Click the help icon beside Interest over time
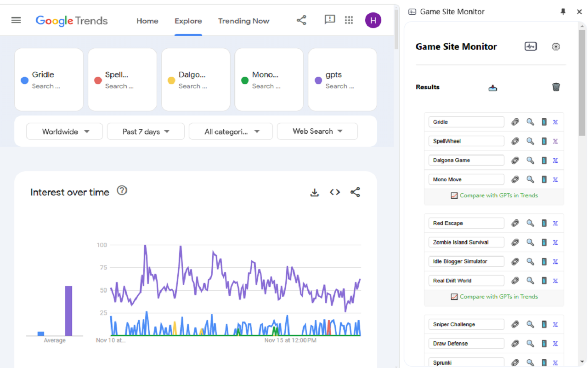Screen dimensions: 588x368 pos(122,190)
